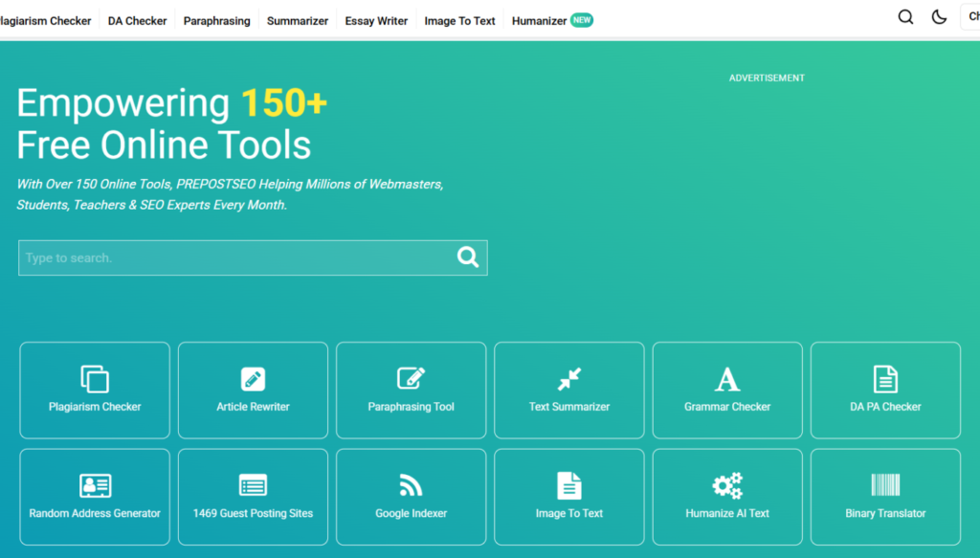Click the 'Humanize AI Text' card label
This screenshot has width=980, height=558.
point(727,514)
